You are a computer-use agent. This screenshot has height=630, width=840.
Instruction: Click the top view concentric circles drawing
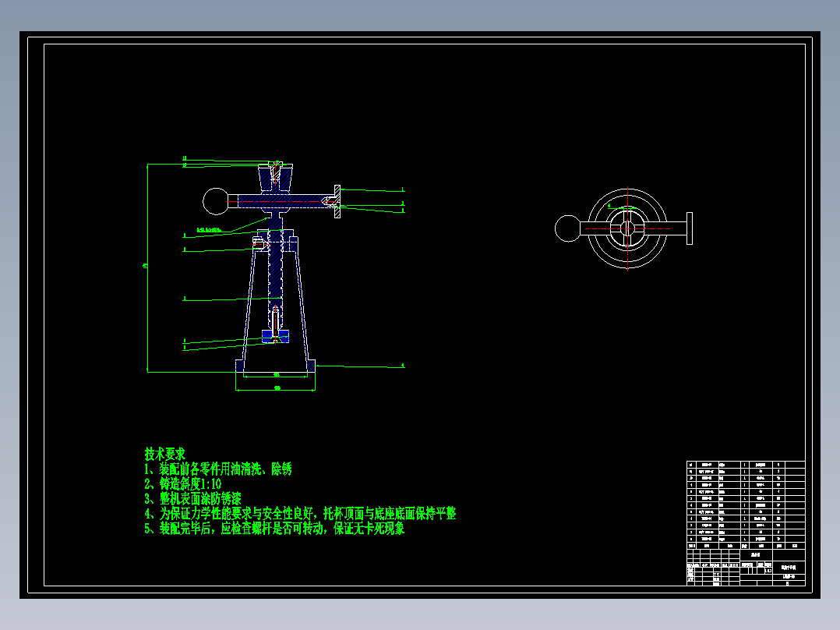point(627,228)
